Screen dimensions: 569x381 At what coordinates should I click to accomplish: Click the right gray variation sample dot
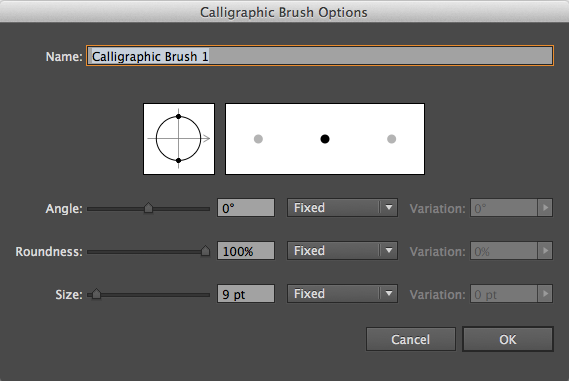392,139
